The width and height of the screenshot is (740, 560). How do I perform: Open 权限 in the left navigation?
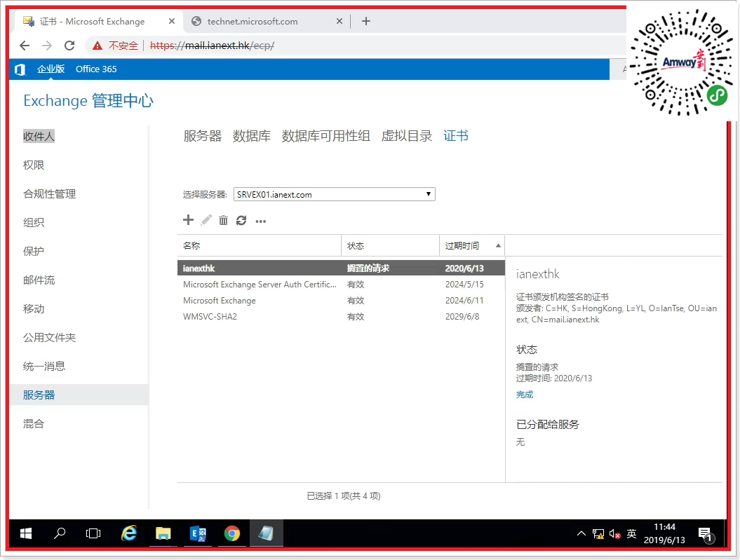coord(34,165)
